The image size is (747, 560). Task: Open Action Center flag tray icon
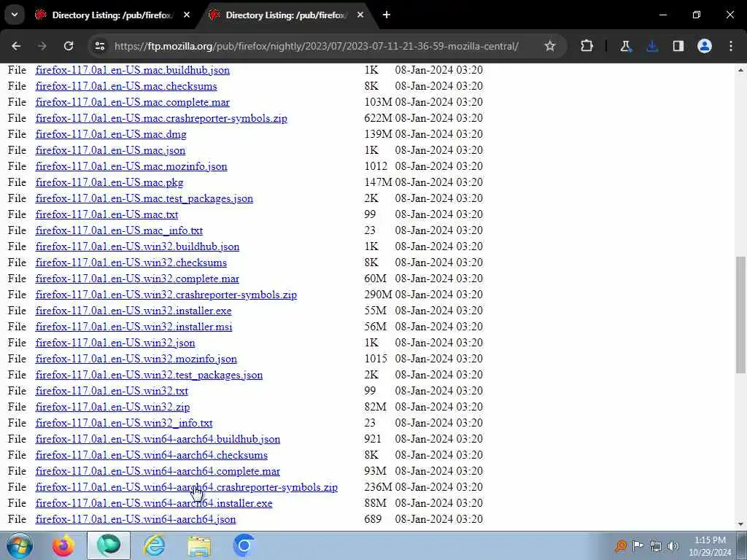[x=638, y=545]
